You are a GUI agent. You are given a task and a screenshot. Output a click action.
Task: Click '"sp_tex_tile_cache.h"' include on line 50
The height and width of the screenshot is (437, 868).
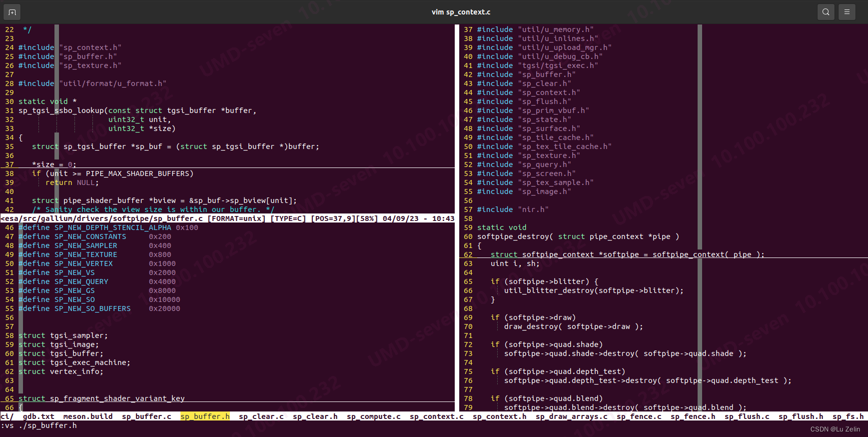point(565,146)
